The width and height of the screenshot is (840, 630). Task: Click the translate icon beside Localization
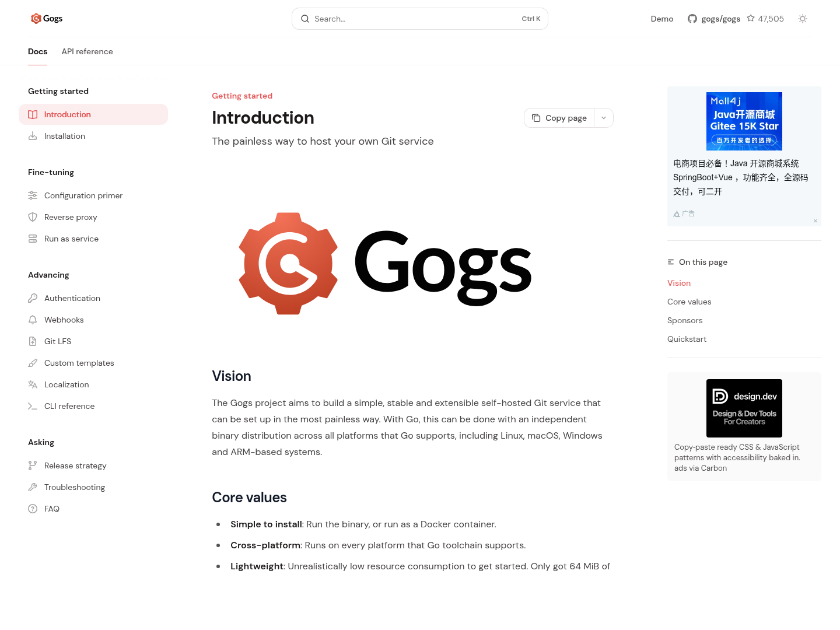[x=33, y=384]
